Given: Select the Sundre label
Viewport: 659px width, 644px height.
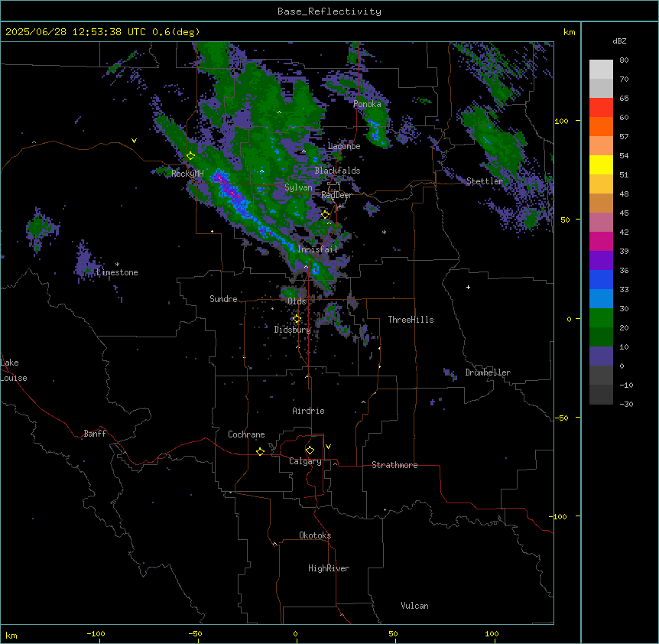Looking at the screenshot, I should (x=223, y=299).
